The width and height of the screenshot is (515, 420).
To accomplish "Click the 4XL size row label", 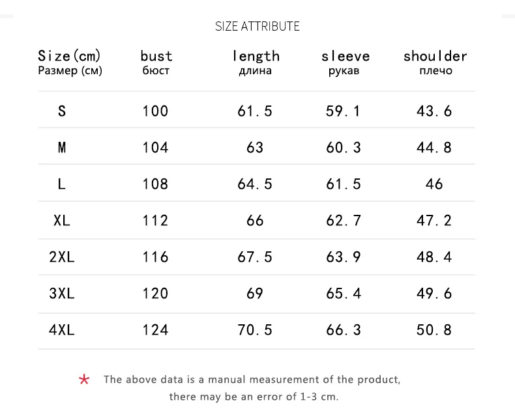I will [62, 329].
